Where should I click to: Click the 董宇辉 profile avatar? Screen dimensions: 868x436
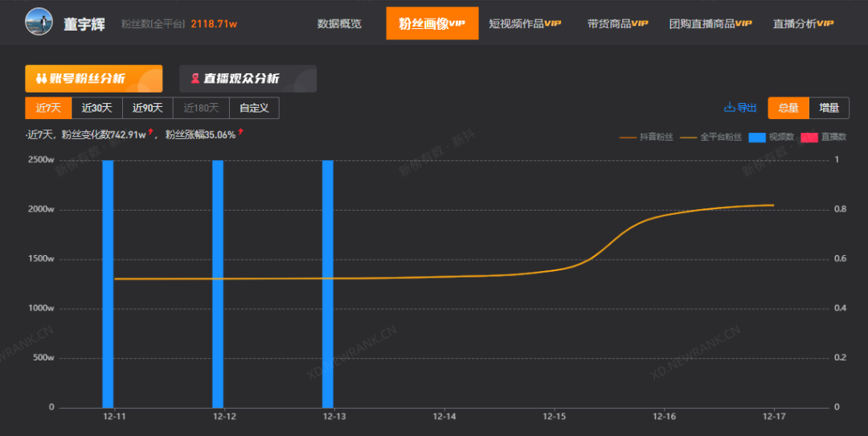(x=38, y=23)
